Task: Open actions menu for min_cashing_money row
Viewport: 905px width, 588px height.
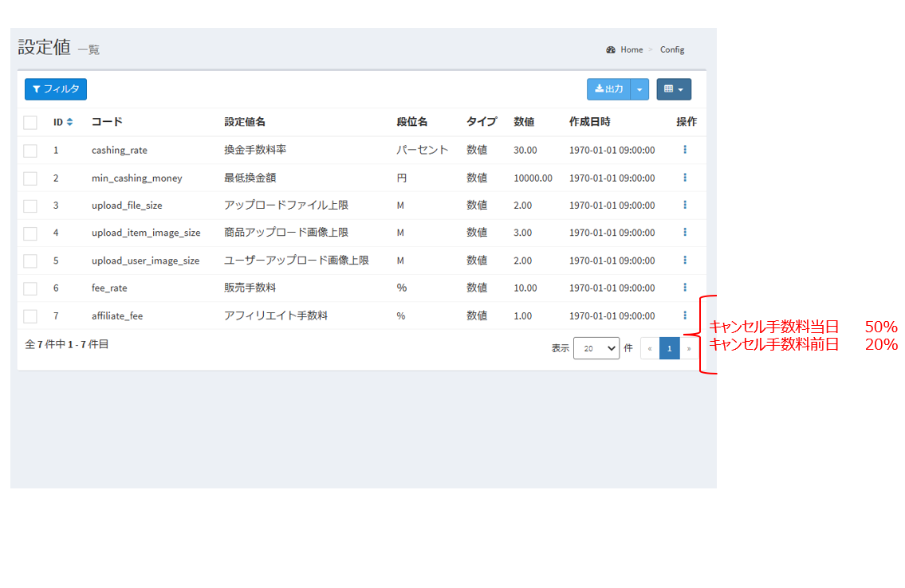Action: click(x=684, y=178)
